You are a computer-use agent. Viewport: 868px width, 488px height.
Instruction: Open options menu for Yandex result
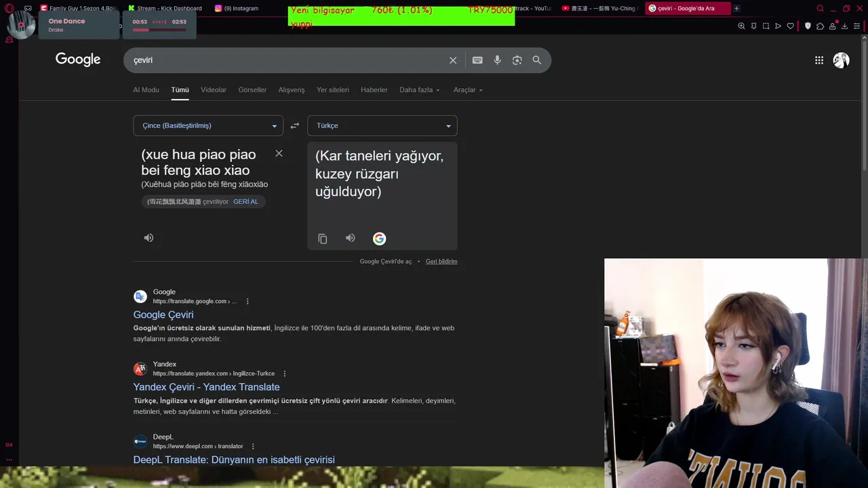[x=285, y=374]
